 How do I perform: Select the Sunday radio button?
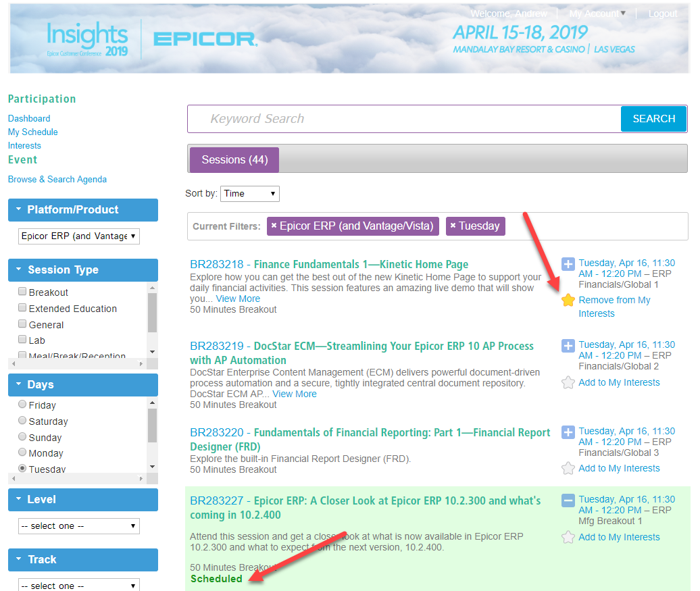[x=22, y=436]
